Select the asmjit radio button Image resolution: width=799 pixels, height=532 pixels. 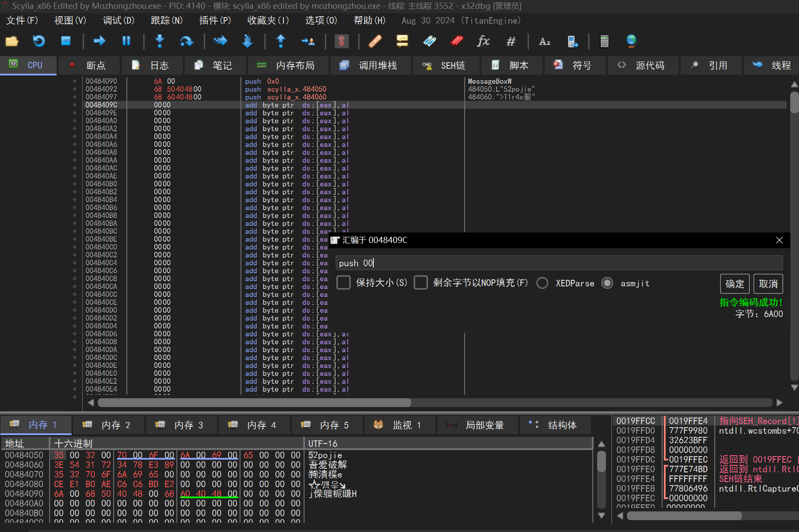pyautogui.click(x=607, y=283)
